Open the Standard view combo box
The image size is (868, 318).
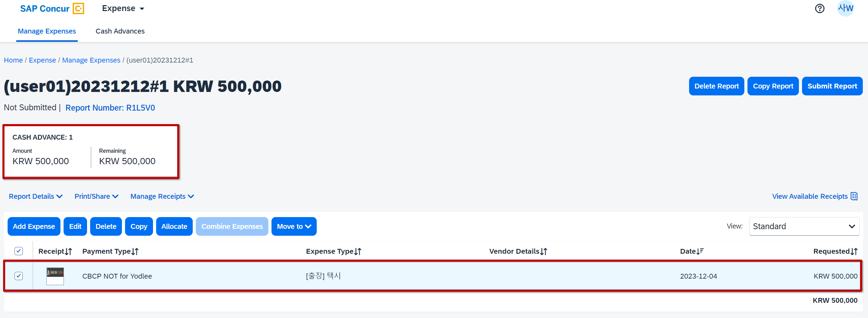click(x=804, y=226)
